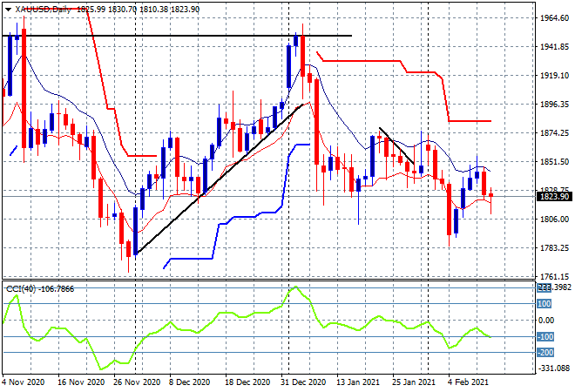Click the 1783.25 price axis label

point(554,248)
